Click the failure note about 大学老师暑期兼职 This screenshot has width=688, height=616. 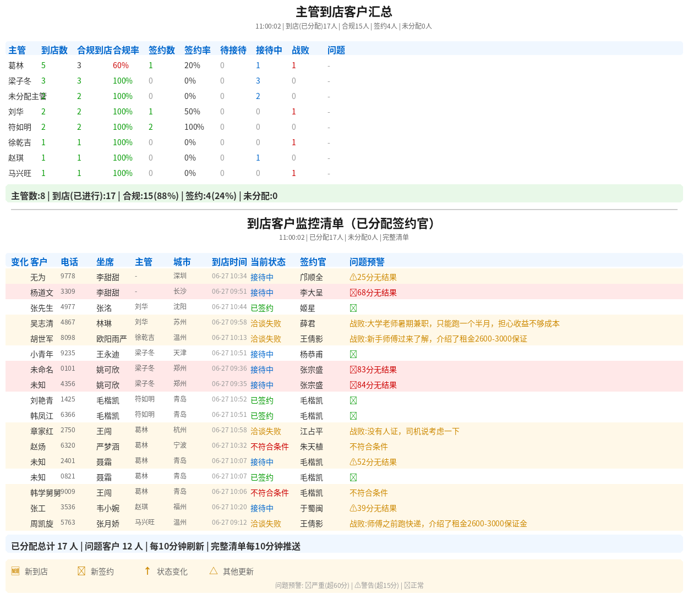455,324
